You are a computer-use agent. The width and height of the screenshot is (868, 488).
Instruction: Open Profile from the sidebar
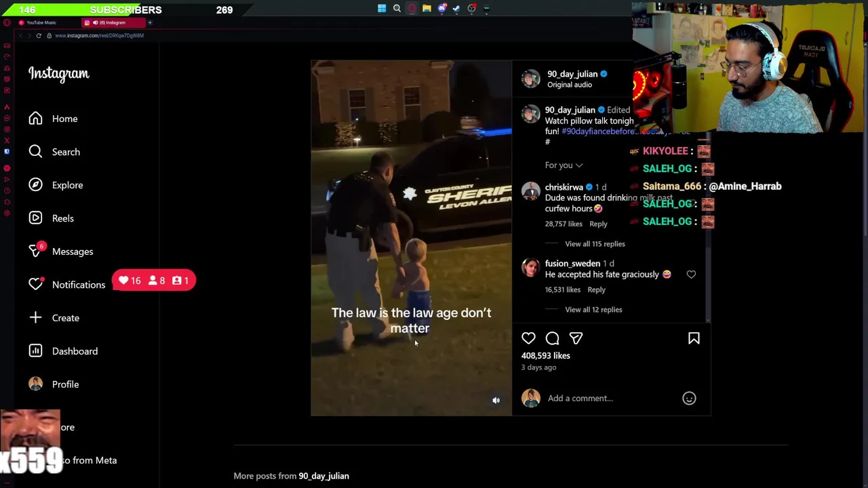[x=54, y=384]
